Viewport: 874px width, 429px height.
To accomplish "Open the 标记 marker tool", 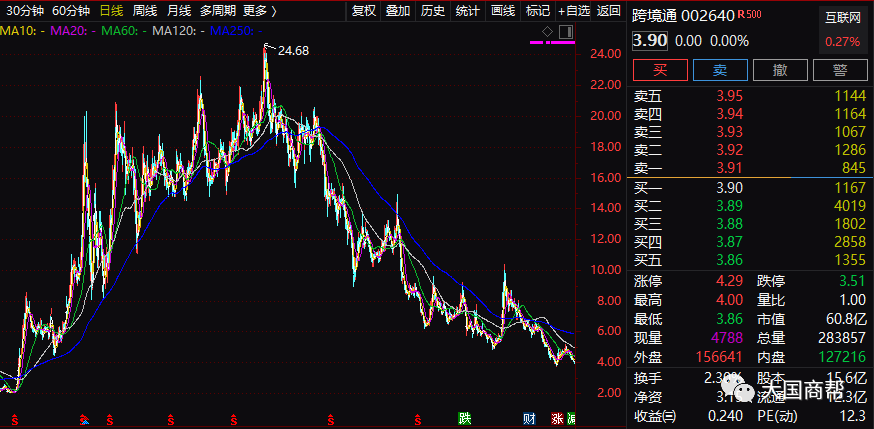I will pyautogui.click(x=537, y=10).
